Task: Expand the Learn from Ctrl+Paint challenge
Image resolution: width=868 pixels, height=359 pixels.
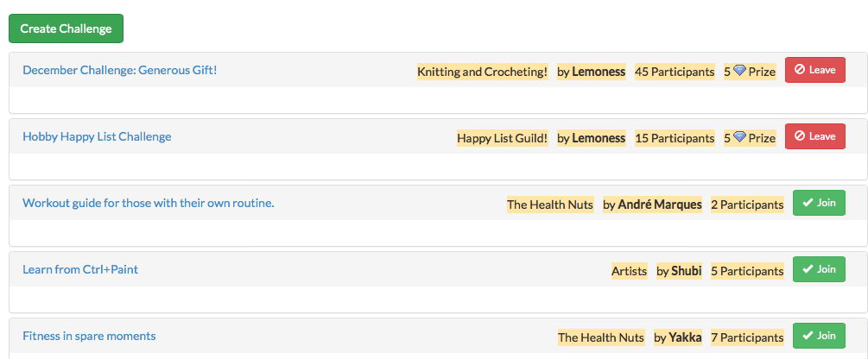Action: tap(80, 269)
